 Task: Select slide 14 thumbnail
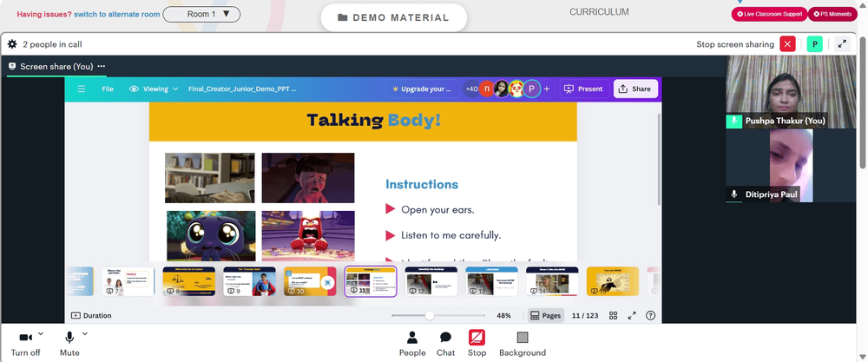point(552,282)
